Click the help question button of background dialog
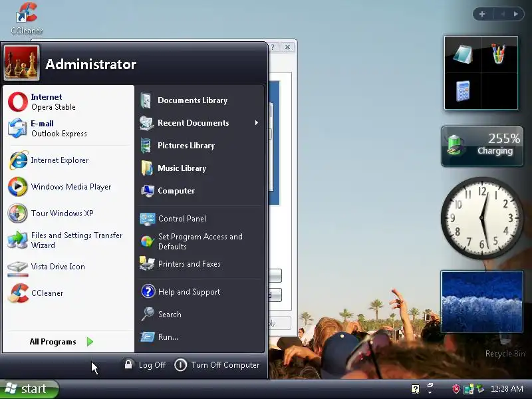This screenshot has height=399, width=532. tap(273, 47)
